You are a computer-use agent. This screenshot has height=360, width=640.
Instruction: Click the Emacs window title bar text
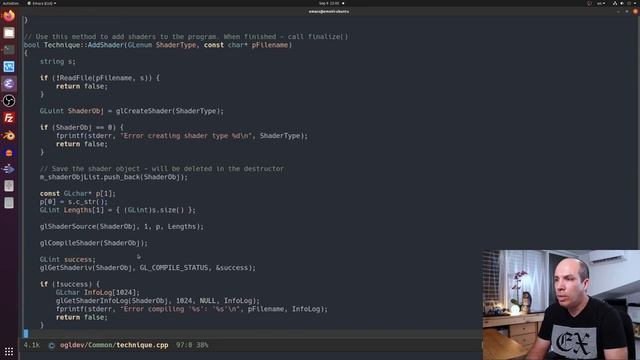coord(329,11)
